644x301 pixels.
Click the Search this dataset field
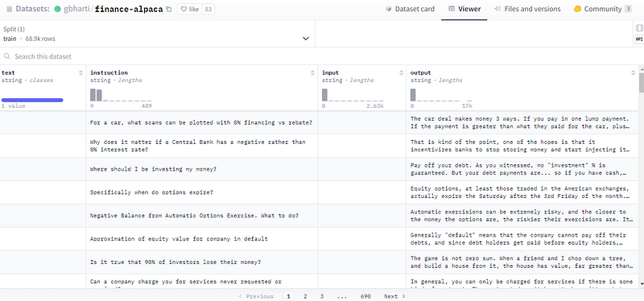pyautogui.click(x=320, y=56)
